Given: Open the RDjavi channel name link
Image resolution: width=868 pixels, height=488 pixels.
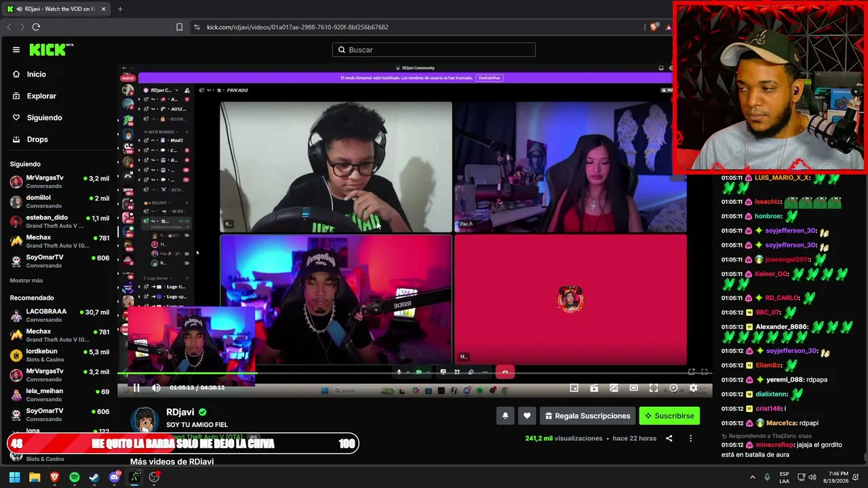Looking at the screenshot, I should click(x=180, y=412).
